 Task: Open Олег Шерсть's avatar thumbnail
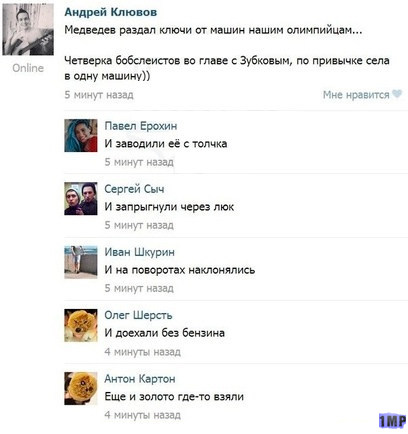tap(81, 325)
